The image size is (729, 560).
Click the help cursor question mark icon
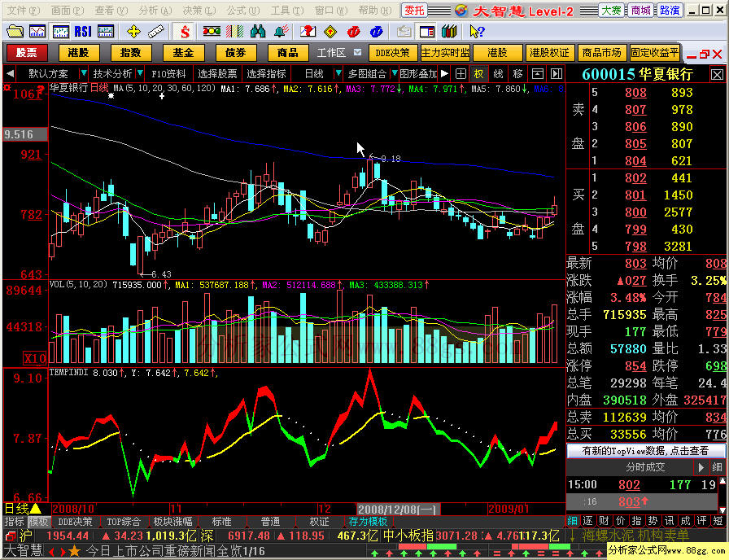coord(477,32)
